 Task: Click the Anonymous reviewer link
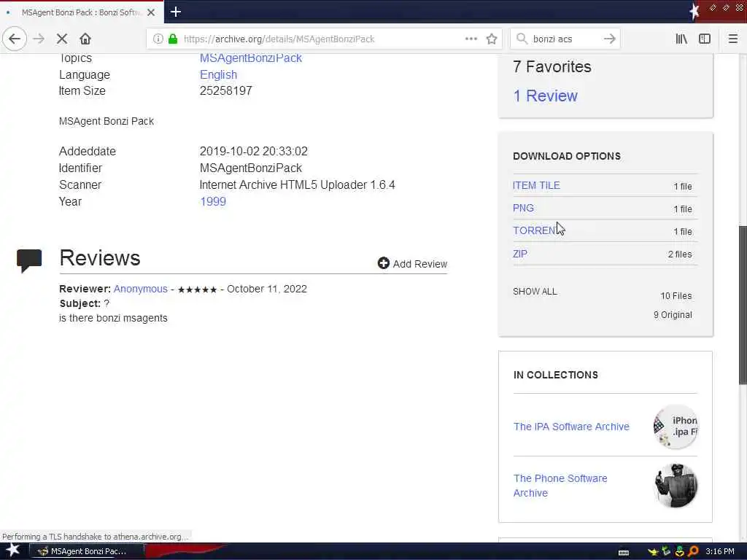(x=141, y=289)
